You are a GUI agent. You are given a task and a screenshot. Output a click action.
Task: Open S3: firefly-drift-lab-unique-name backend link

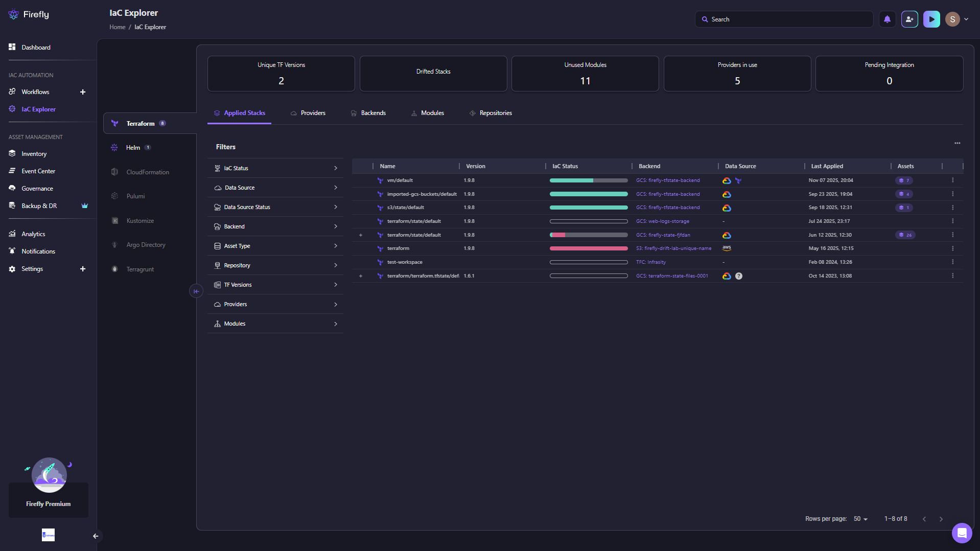click(673, 248)
